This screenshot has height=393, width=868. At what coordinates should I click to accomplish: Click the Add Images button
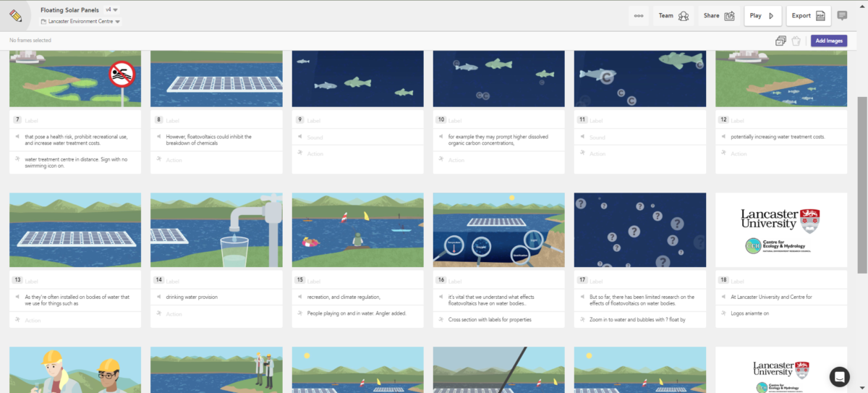[x=829, y=41]
